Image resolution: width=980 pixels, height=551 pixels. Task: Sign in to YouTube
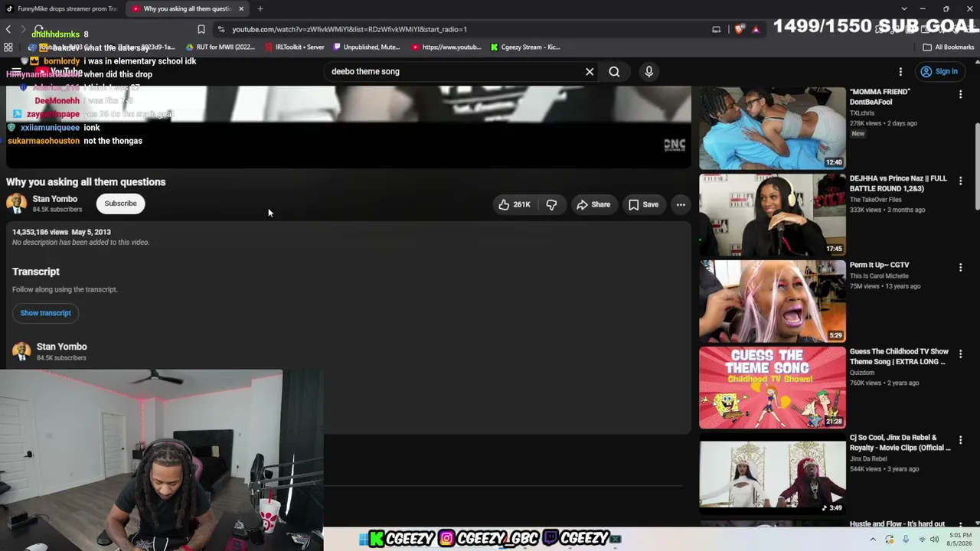point(939,71)
